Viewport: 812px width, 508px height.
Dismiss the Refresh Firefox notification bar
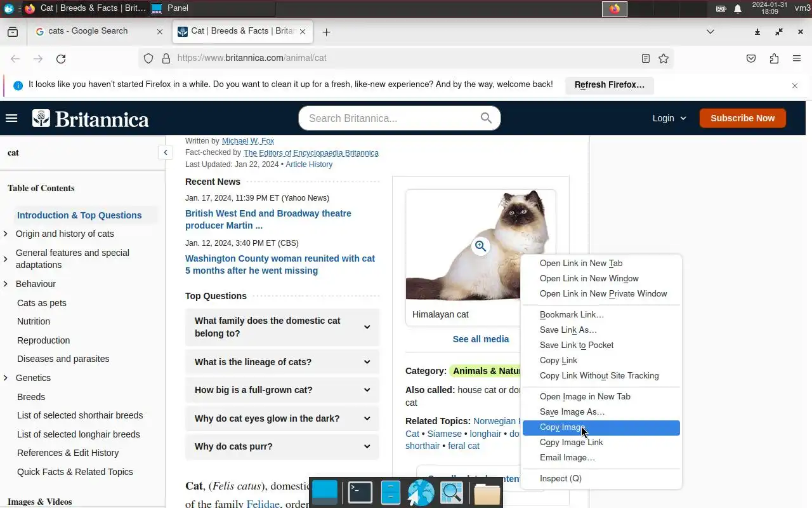pos(794,85)
